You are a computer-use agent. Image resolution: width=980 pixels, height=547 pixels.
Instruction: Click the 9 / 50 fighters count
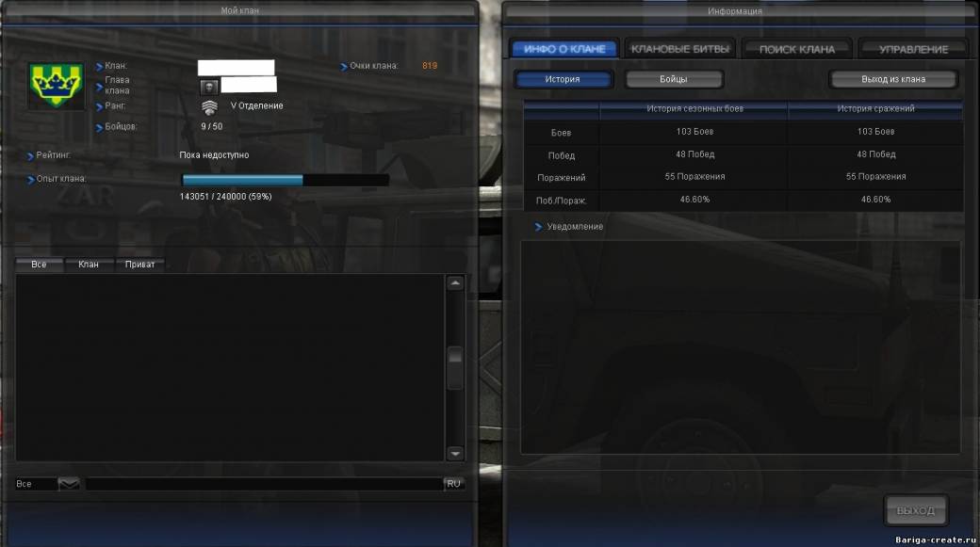click(212, 126)
